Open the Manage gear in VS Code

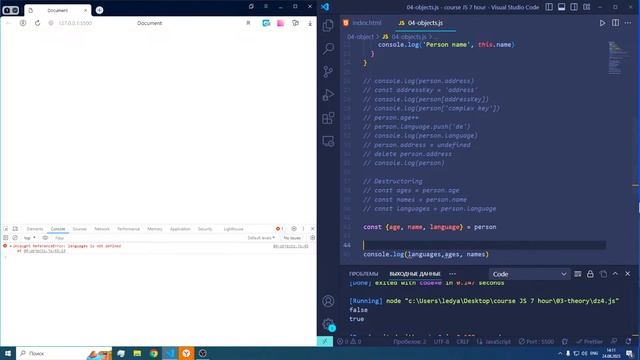328,324
